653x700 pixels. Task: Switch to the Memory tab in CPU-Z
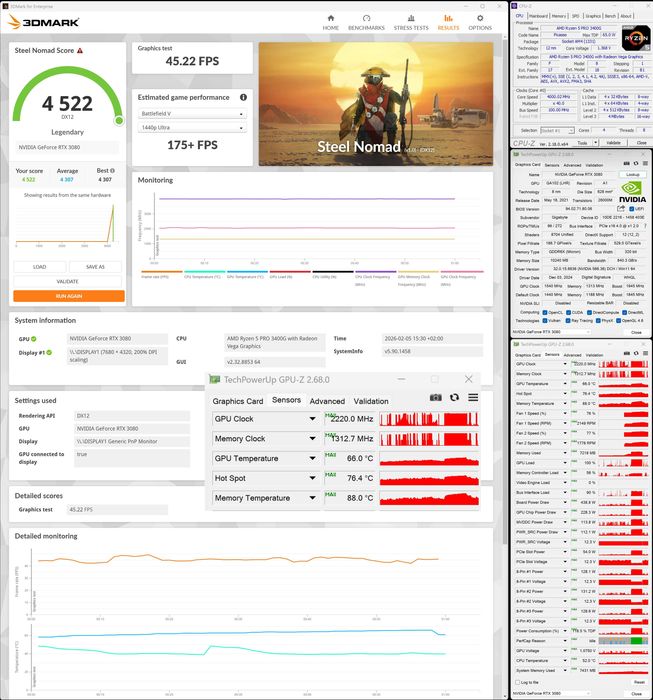(559, 16)
